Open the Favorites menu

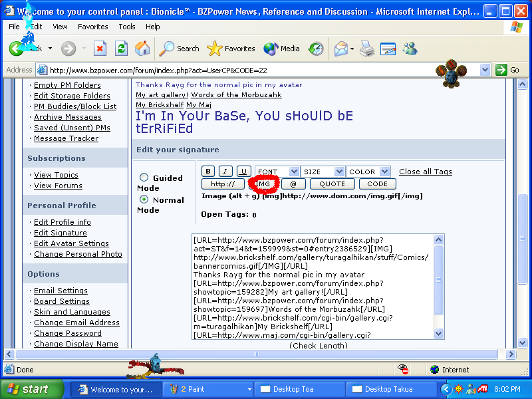92,27
